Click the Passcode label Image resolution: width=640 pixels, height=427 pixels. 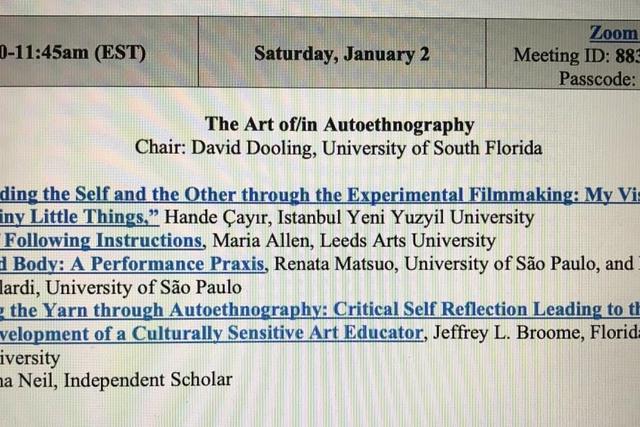tap(598, 78)
